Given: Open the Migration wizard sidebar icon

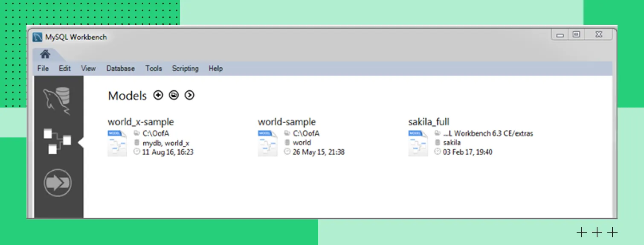Looking at the screenshot, I should pos(58,183).
